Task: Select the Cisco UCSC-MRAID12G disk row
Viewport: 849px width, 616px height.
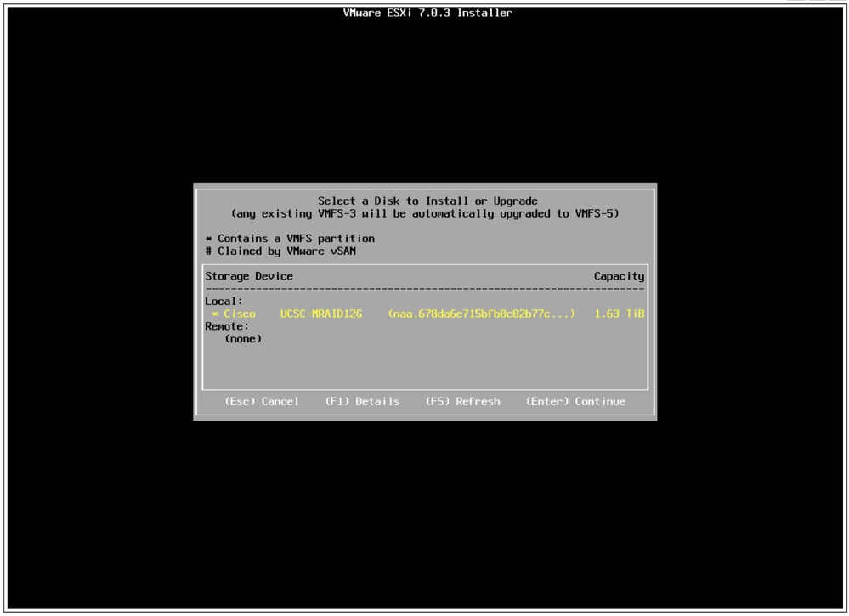Action: [x=425, y=314]
